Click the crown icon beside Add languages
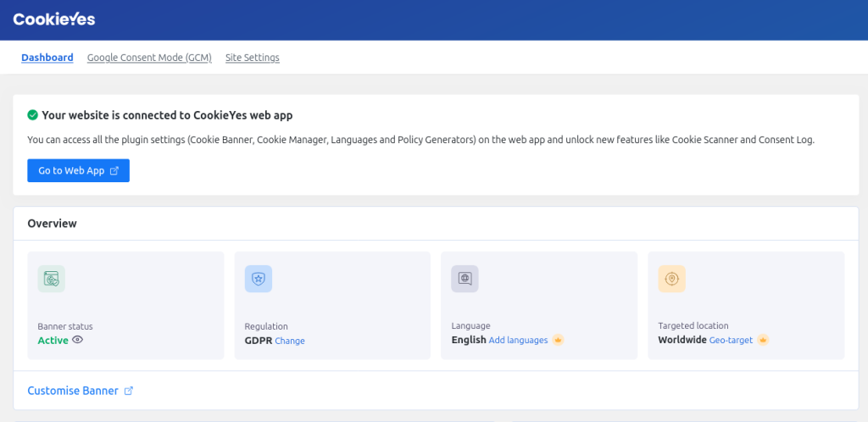Image resolution: width=868 pixels, height=422 pixels. (558, 340)
